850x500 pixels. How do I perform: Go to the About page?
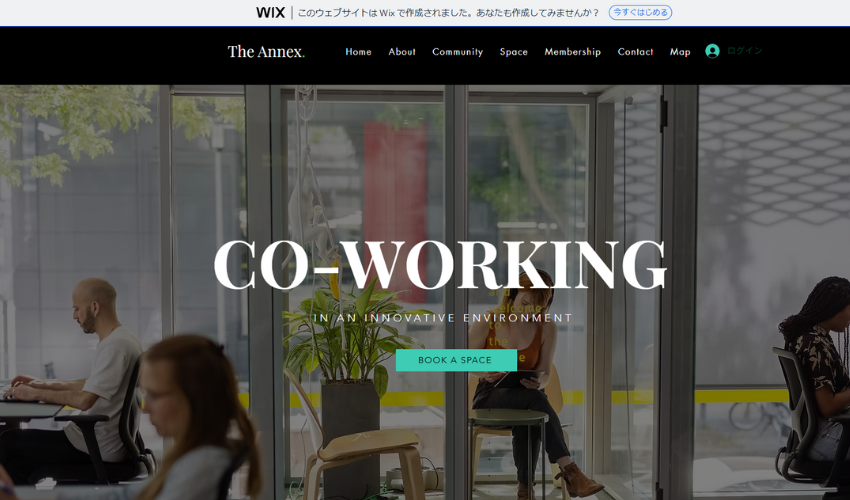(x=402, y=52)
